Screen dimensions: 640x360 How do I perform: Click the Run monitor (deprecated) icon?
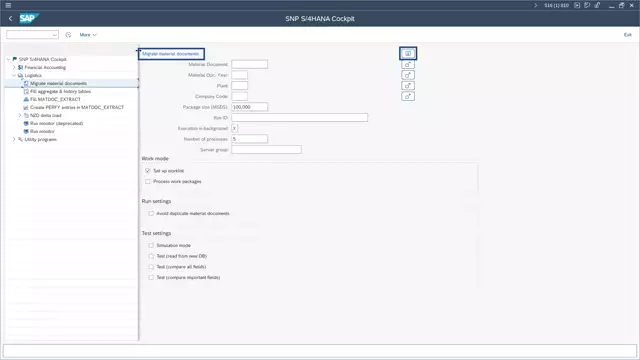[x=26, y=123]
